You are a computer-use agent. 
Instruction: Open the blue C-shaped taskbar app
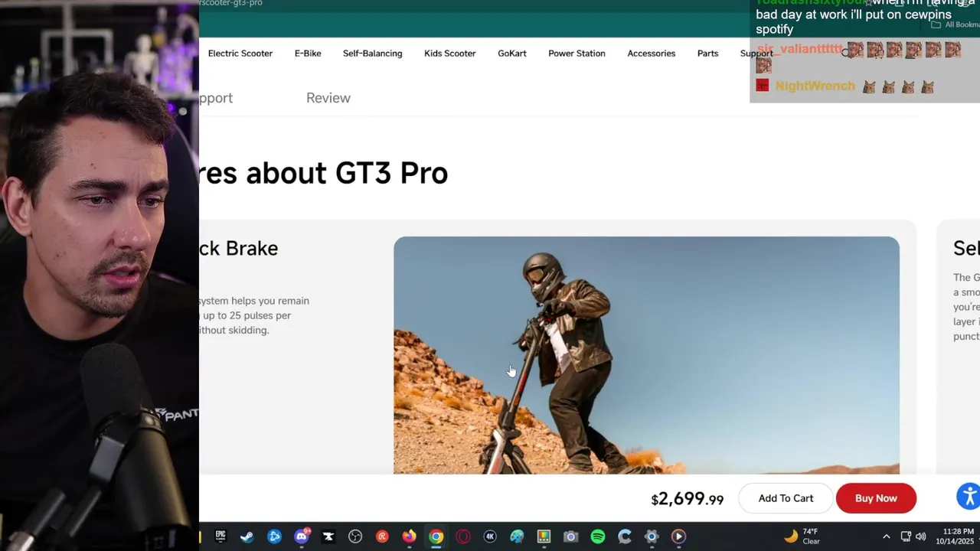point(625,536)
